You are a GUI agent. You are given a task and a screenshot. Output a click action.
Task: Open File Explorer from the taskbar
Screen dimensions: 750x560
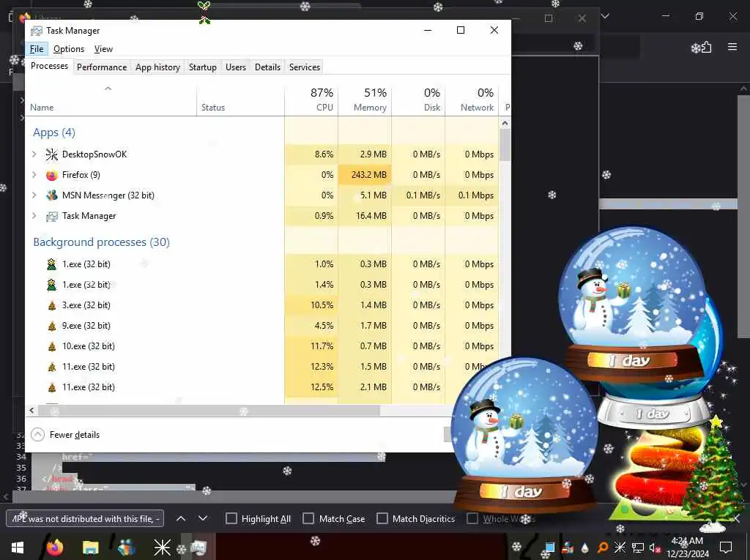coord(90,547)
